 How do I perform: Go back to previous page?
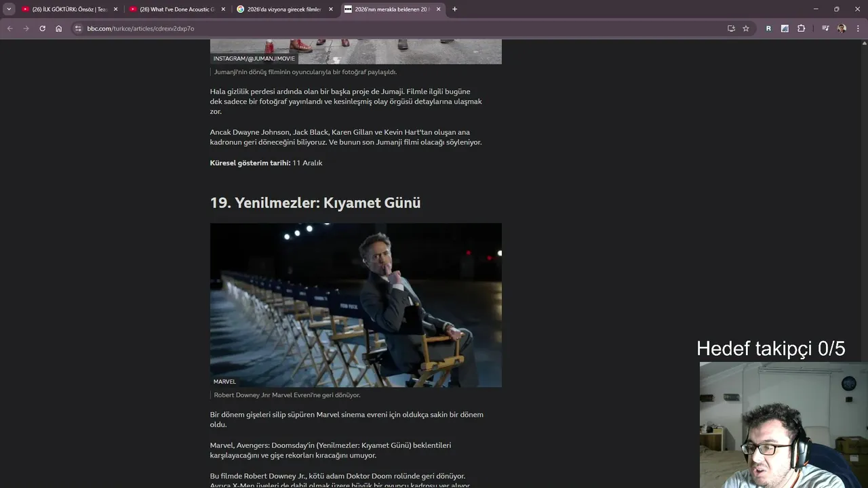coord(9,28)
